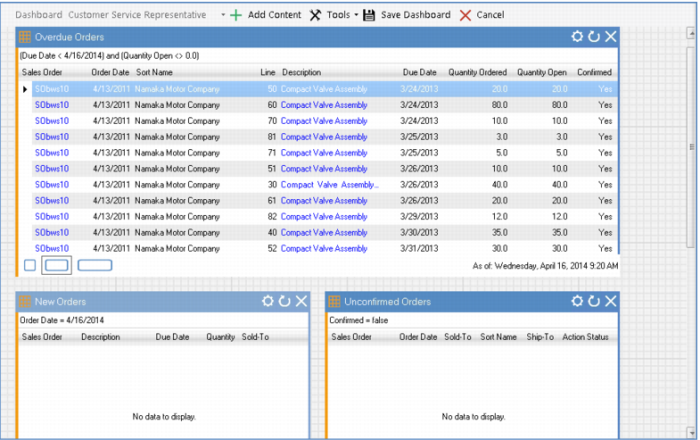Viewport: 700px width, 440px height.
Task: Click the row indicator arrow on line 50
Action: pyautogui.click(x=25, y=89)
